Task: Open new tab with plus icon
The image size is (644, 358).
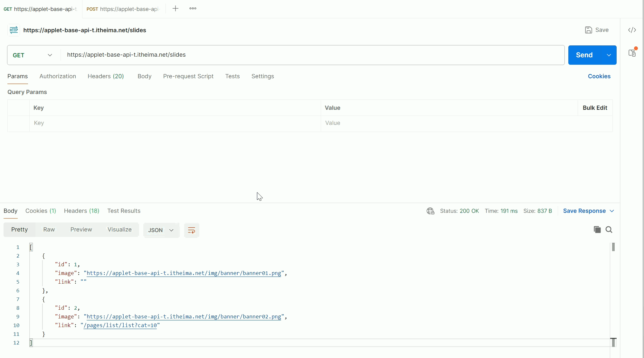Action: point(175,9)
